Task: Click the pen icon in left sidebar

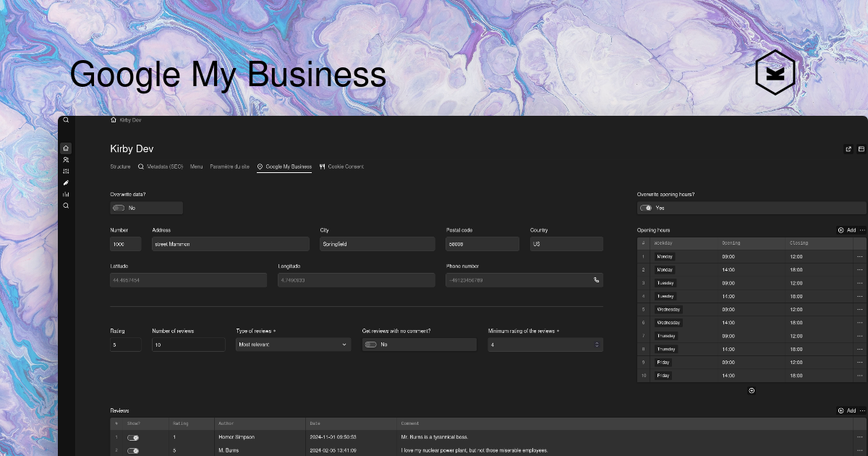Action: coord(66,182)
